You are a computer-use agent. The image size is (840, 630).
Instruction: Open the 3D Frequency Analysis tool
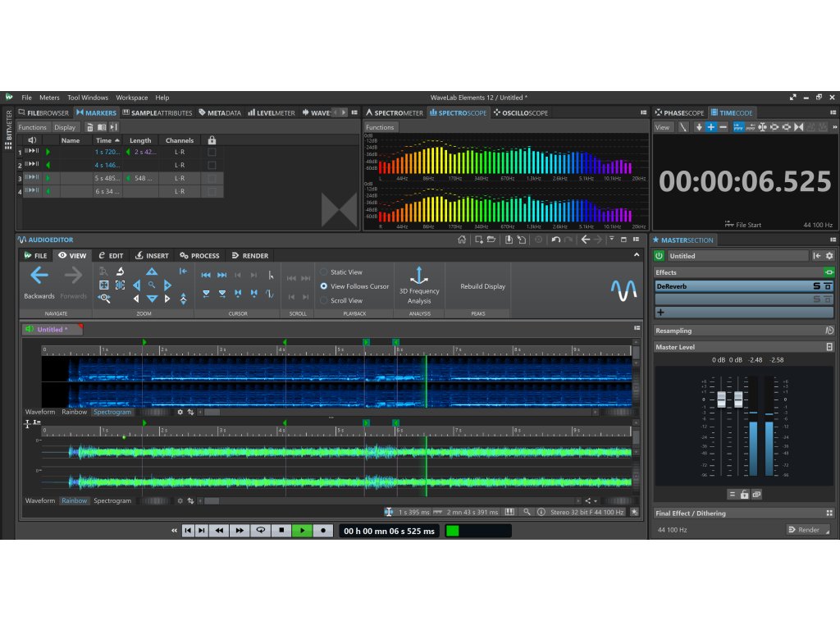[419, 284]
